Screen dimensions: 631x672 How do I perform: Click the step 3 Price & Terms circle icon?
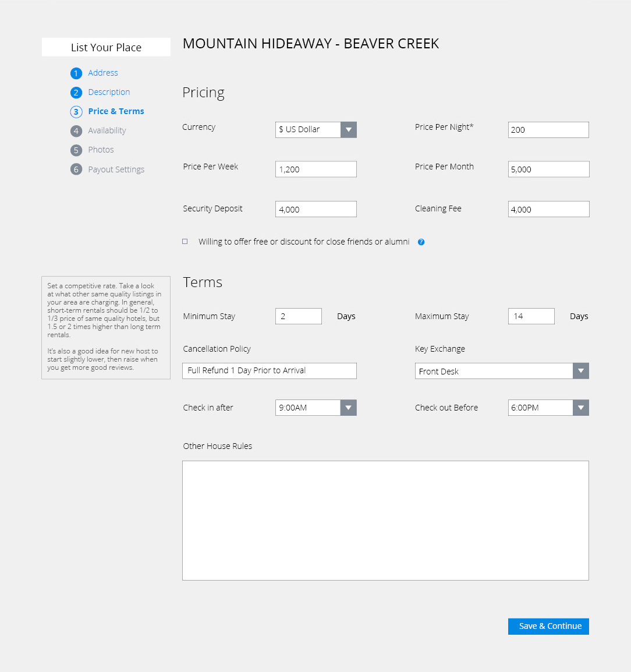click(76, 112)
